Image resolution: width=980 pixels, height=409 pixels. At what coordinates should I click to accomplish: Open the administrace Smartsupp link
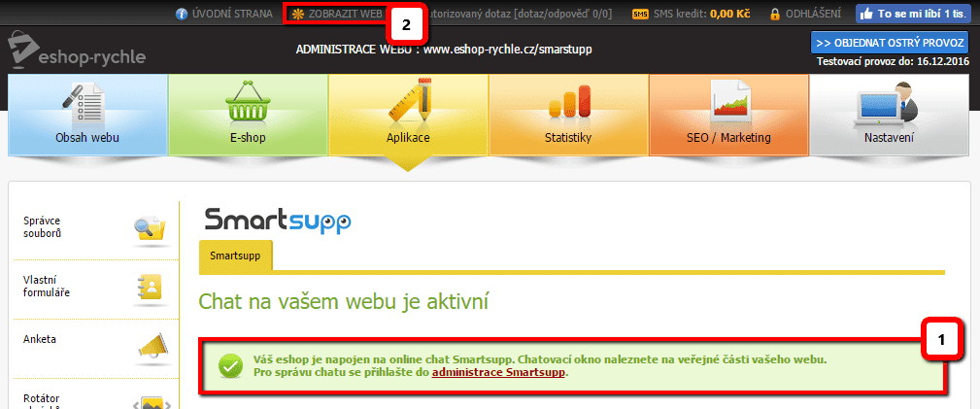pos(499,373)
